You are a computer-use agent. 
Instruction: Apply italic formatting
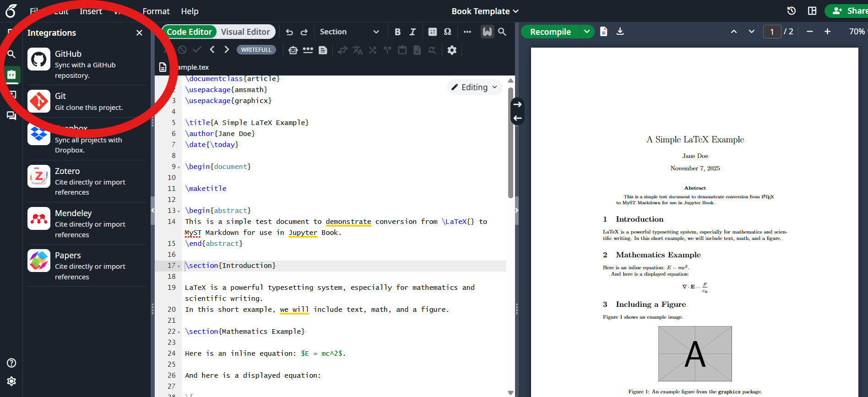point(412,32)
